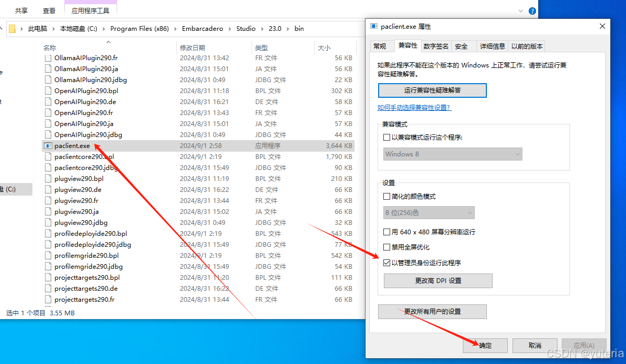Open the 应用程序工具 ribbon tab
The height and width of the screenshot is (364, 626).
tap(90, 11)
